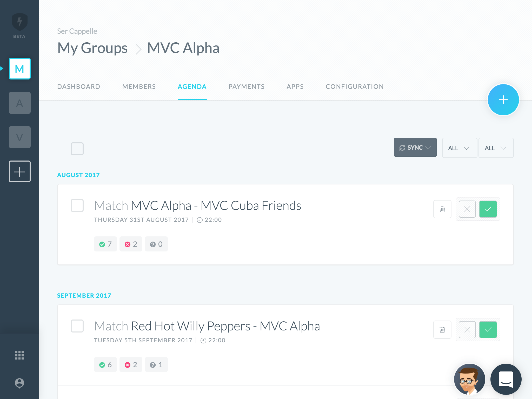Open the chat messenger bubble
The height and width of the screenshot is (399, 532).
pos(506,379)
